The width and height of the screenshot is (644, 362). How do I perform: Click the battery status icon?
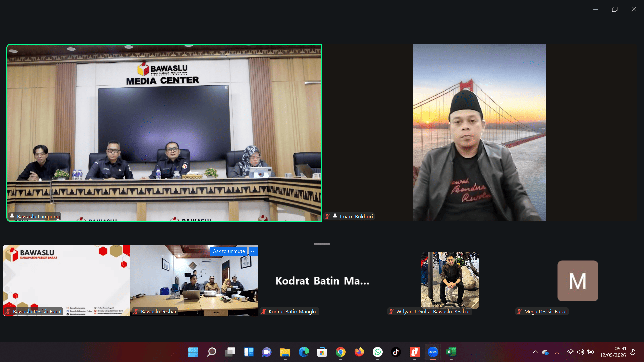pyautogui.click(x=591, y=352)
